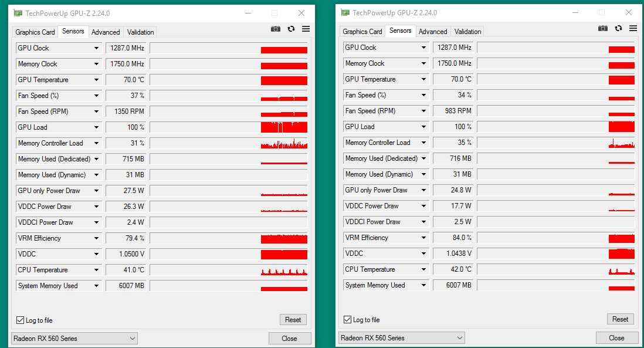
Task: Open the Validation tab in left window
Action: point(140,32)
